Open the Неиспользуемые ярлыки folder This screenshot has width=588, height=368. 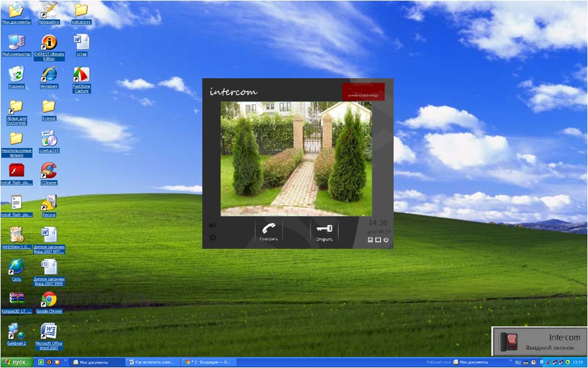pos(16,144)
